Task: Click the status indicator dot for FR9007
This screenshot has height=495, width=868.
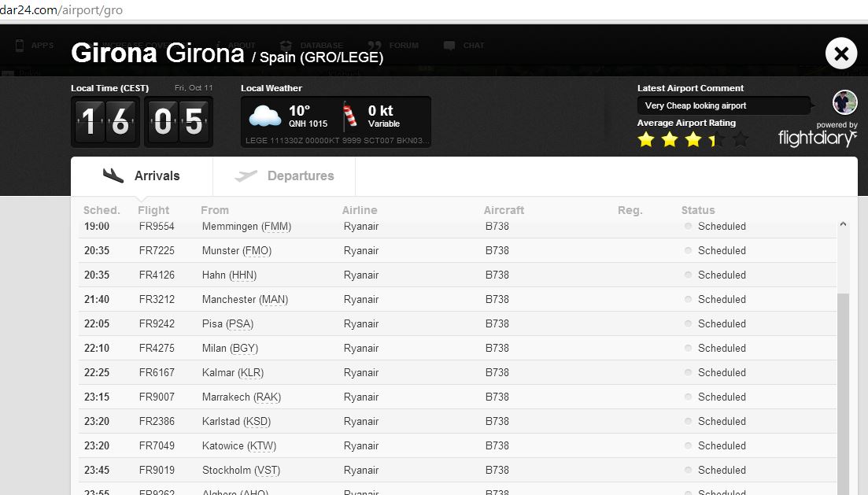Action: (688, 397)
